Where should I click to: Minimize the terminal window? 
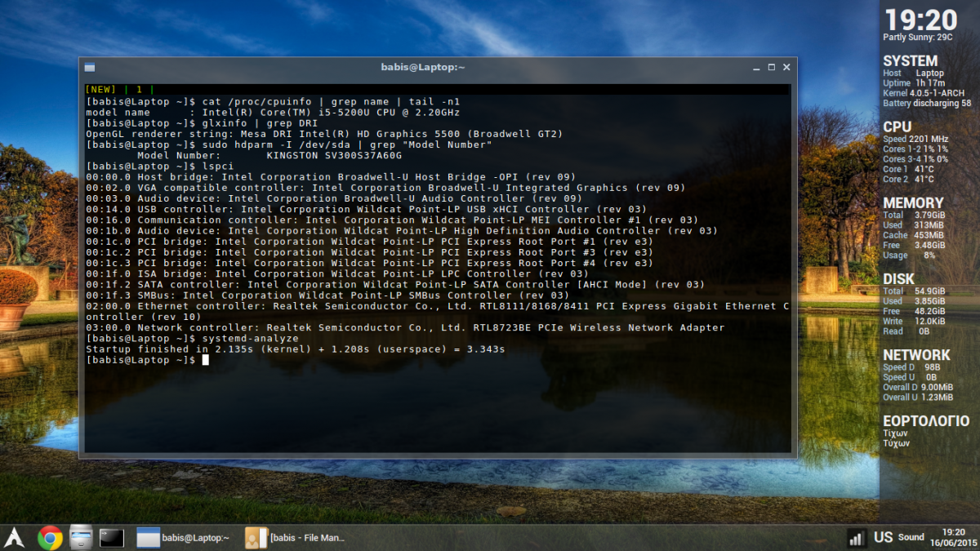[755, 67]
